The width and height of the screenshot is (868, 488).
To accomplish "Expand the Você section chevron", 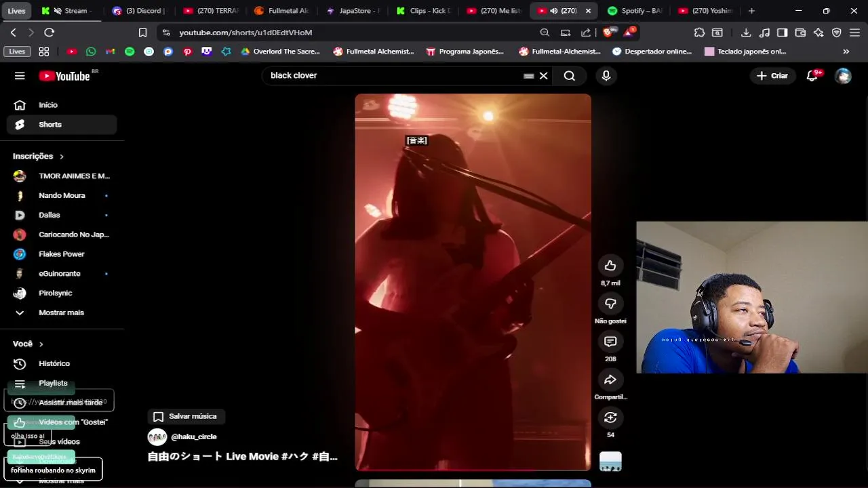I will 41,344.
